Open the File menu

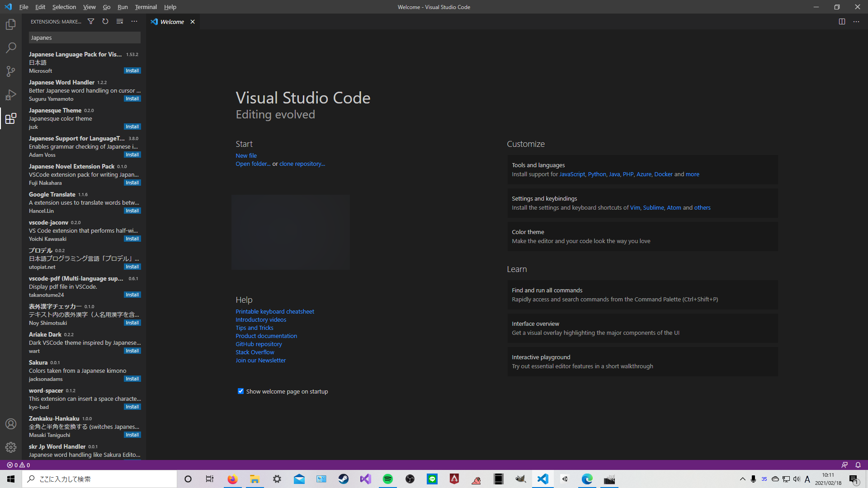24,7
